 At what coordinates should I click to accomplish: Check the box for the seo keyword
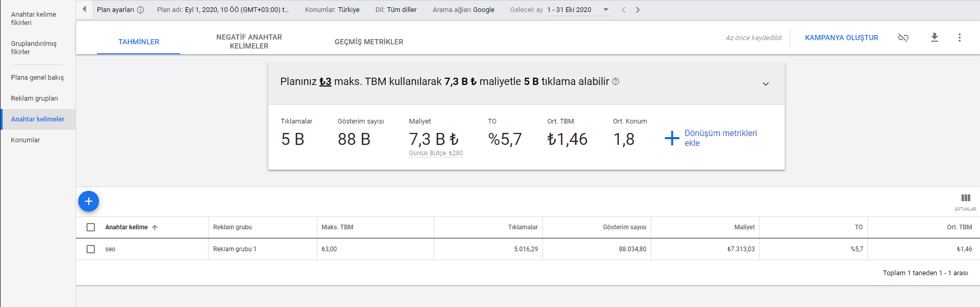[91, 249]
